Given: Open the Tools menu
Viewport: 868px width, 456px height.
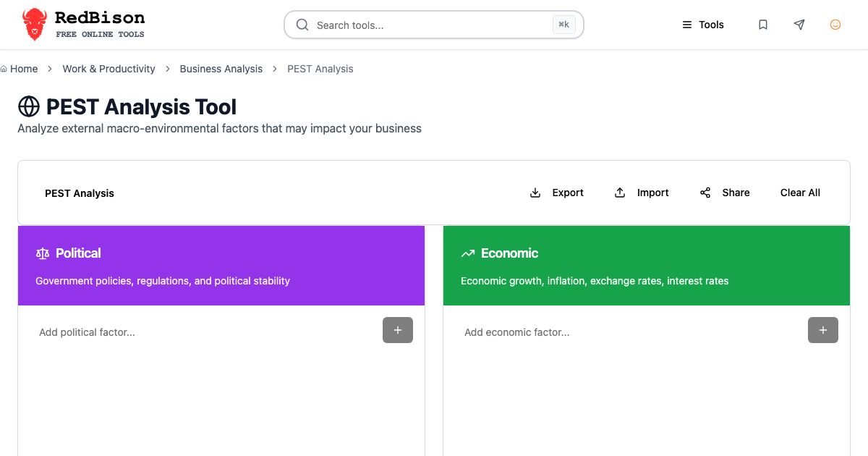Looking at the screenshot, I should [x=703, y=25].
